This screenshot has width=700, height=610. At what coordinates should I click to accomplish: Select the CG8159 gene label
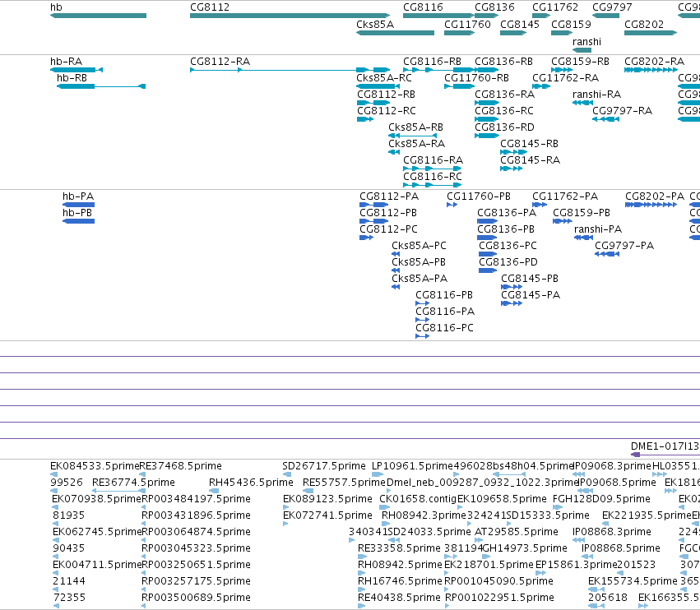(x=571, y=24)
